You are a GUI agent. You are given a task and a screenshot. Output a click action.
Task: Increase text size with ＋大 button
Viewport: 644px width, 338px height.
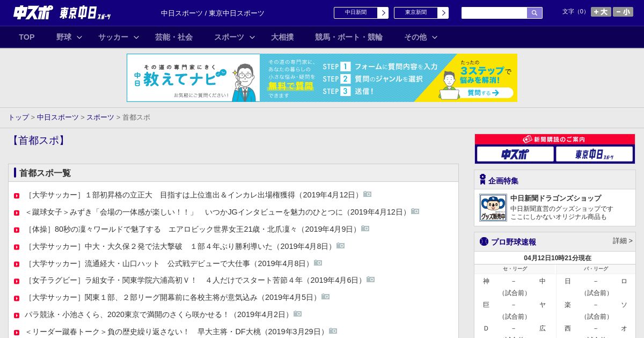[x=601, y=12]
